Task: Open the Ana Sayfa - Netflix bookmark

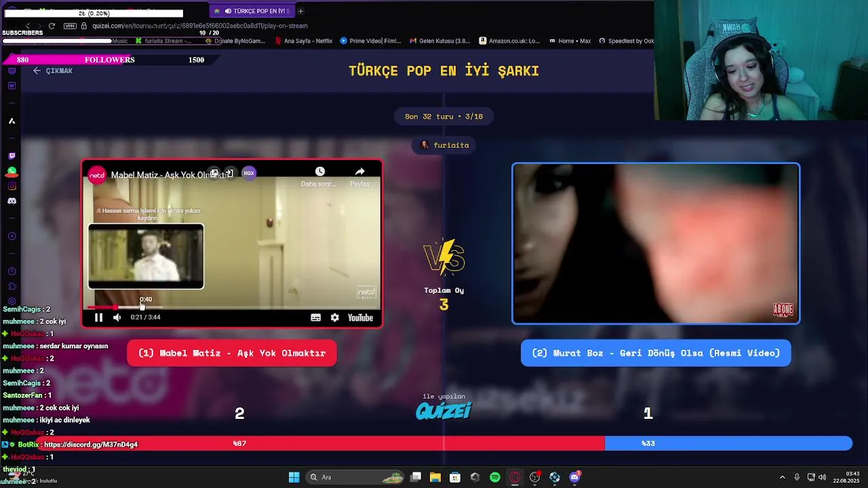Action: [x=303, y=41]
